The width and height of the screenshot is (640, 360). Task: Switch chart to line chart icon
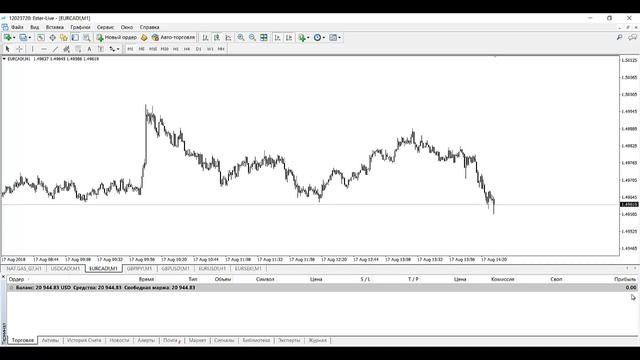(x=228, y=38)
